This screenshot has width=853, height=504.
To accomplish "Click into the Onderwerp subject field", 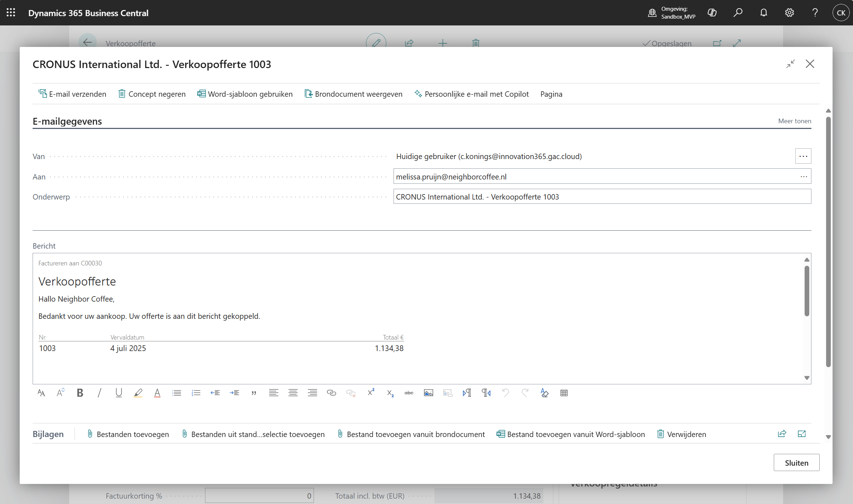I will [602, 197].
